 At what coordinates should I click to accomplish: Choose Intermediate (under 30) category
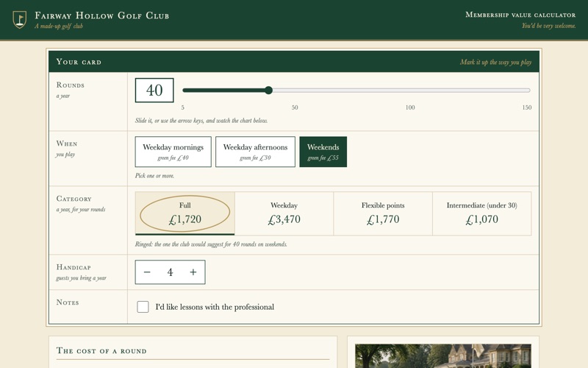482,213
